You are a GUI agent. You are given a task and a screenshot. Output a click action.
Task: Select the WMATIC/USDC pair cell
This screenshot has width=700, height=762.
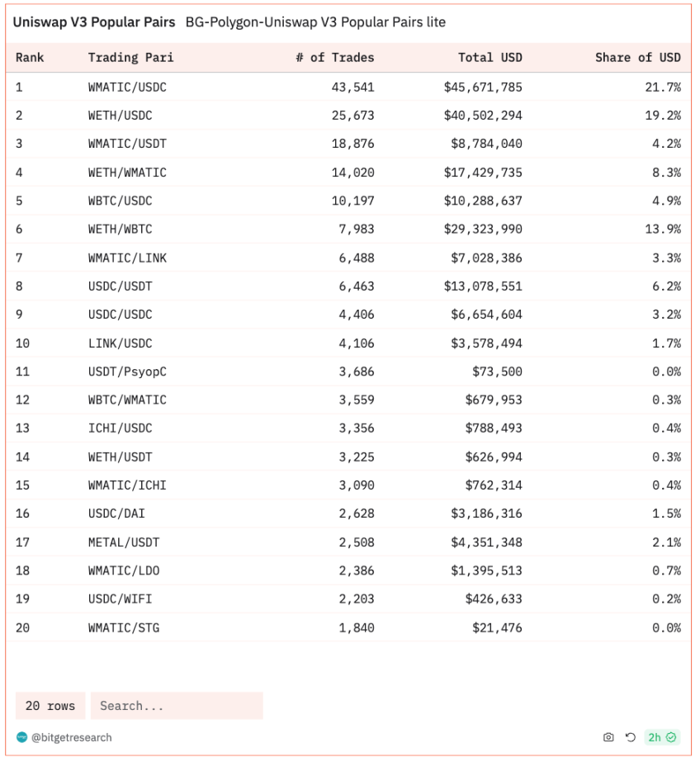coord(127,87)
